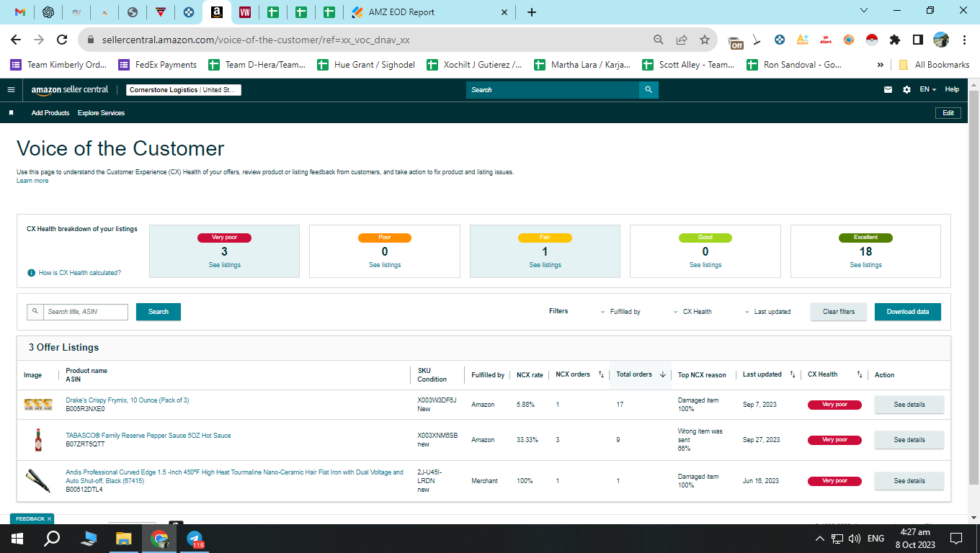Screen dimensions: 980x553
Task: Click the share page icon in address bar
Action: point(682,40)
